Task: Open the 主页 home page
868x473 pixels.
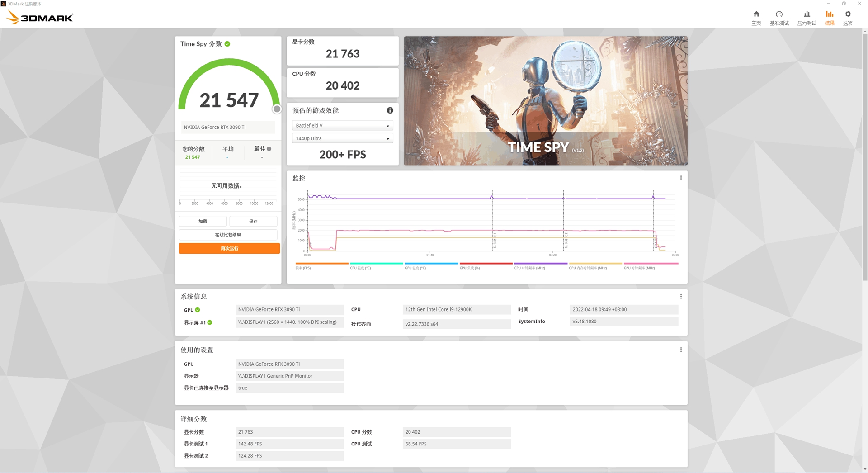Action: (x=756, y=17)
